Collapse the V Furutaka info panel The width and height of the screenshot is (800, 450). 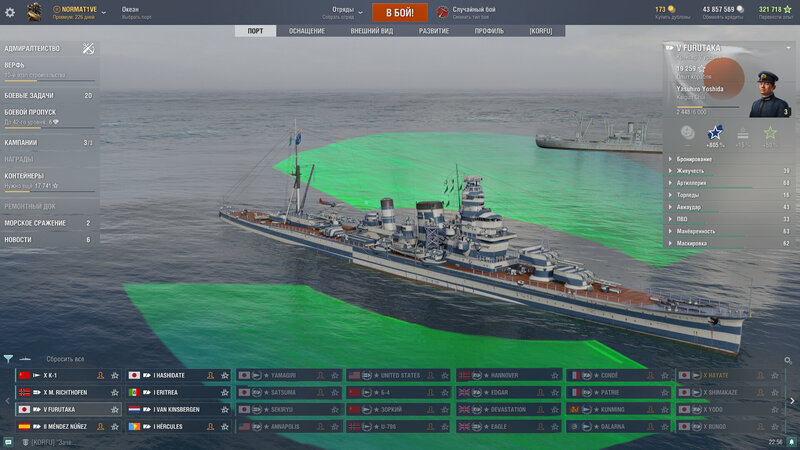(788, 48)
